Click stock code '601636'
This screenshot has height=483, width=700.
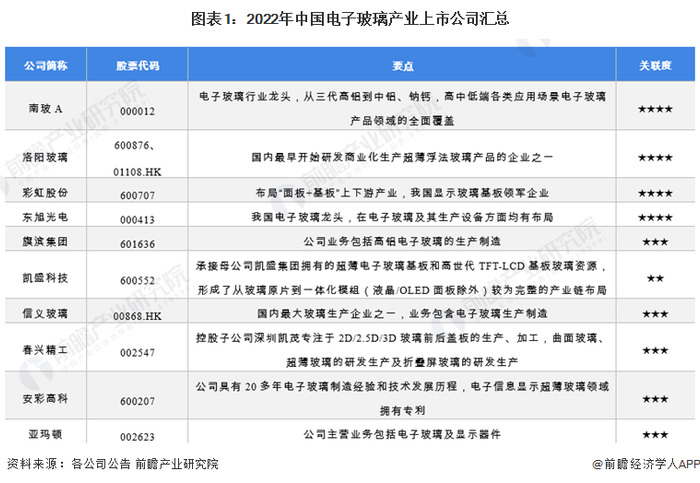point(138,244)
